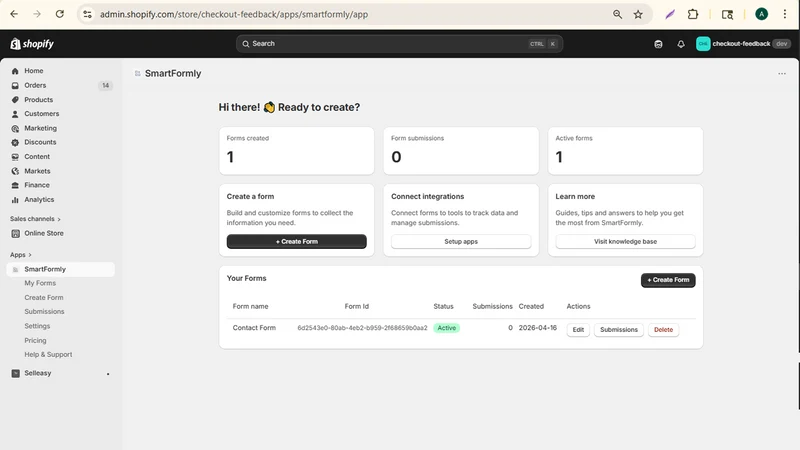The width and height of the screenshot is (800, 450).
Task: Open Chrome three-dot menu
Action: 785,14
